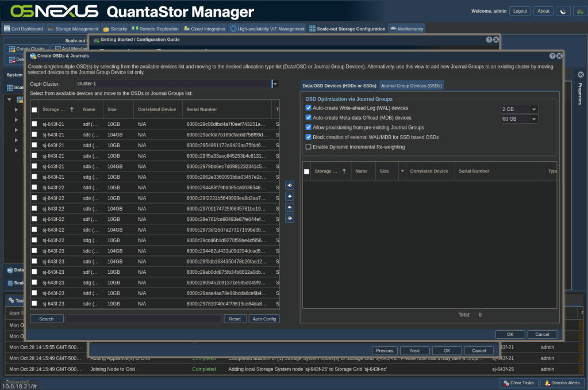This screenshot has width=588, height=390.
Task: Open the MDB size 60 GB dropdown
Action: pos(534,119)
